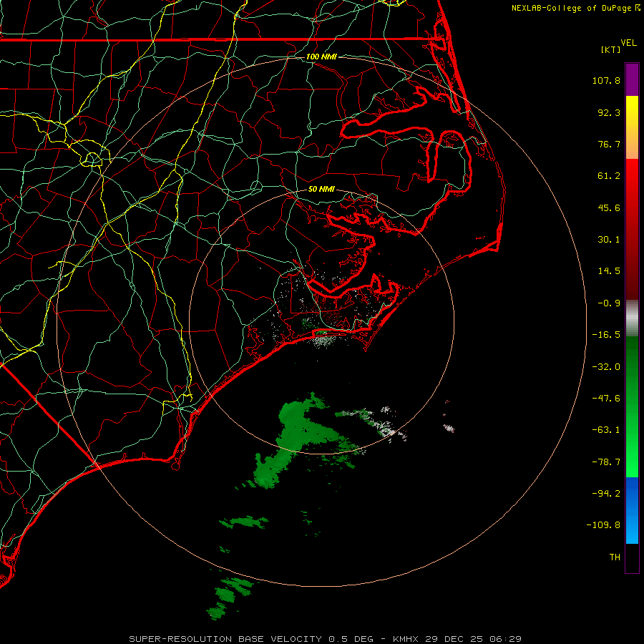Select the 14.5 legend value
The height and width of the screenshot is (644, 644).
[609, 271]
